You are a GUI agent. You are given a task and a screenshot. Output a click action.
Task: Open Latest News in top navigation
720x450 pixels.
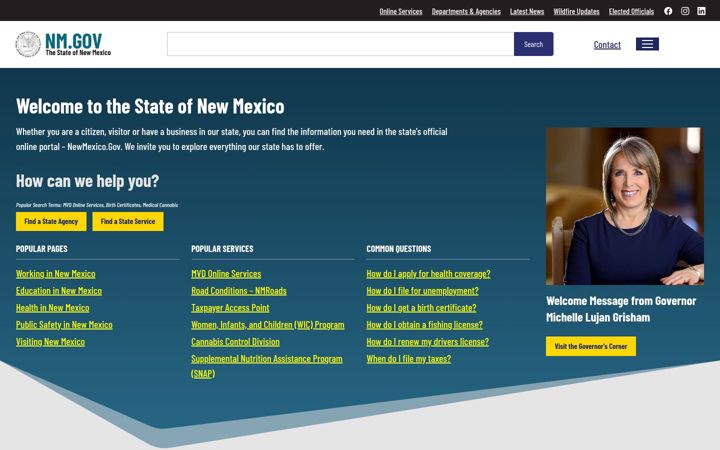click(527, 11)
